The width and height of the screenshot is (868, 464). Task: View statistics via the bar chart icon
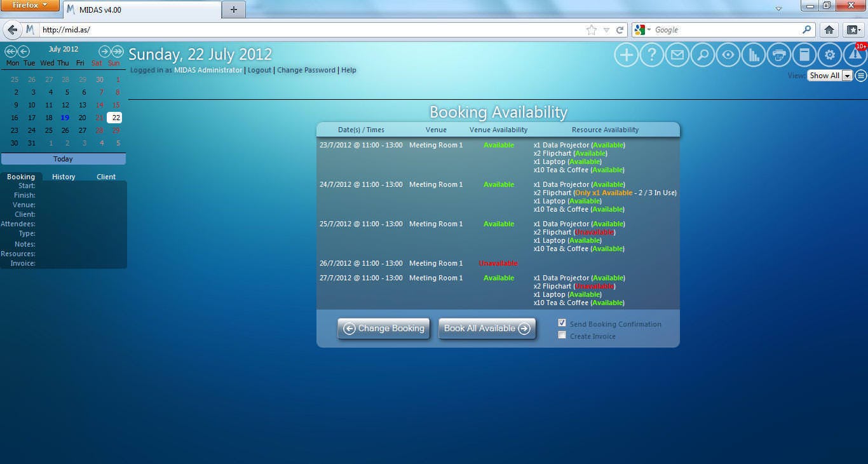(753, 55)
